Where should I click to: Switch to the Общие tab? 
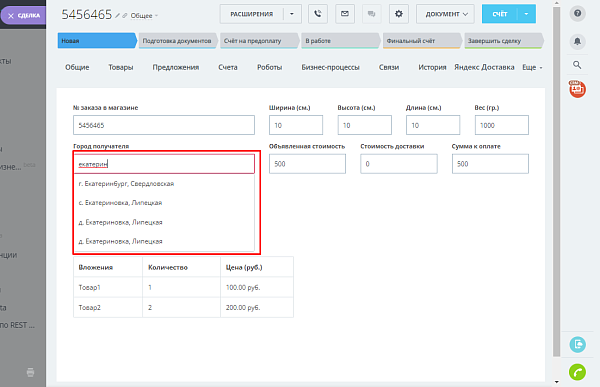point(77,67)
